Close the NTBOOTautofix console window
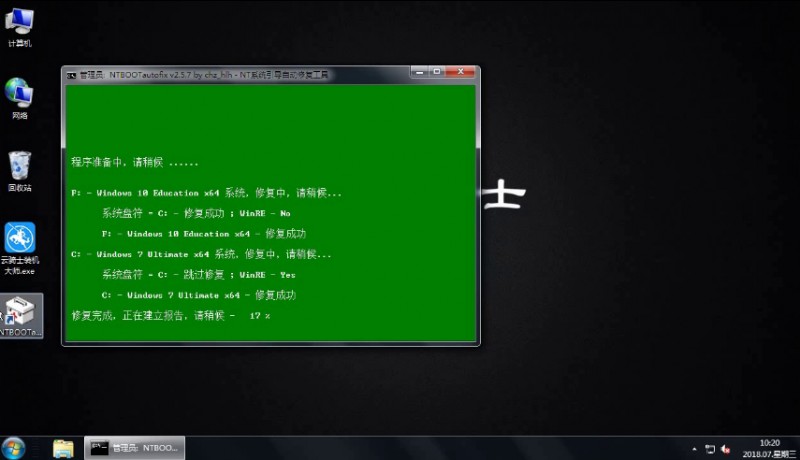The width and height of the screenshot is (800, 460). coord(461,72)
